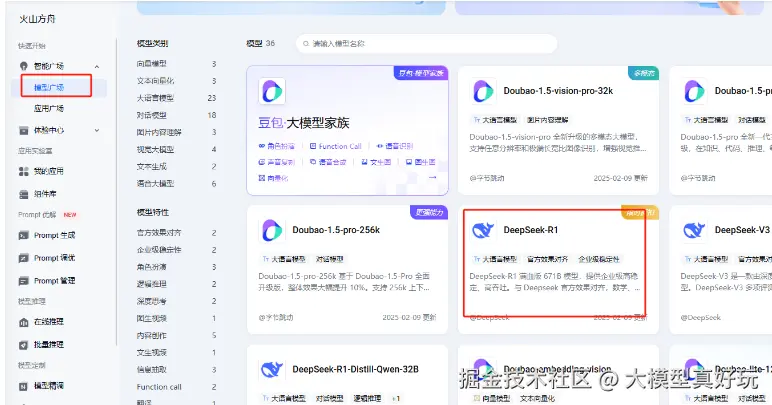Click the DeepSeek-R1 whale logo

click(x=483, y=230)
